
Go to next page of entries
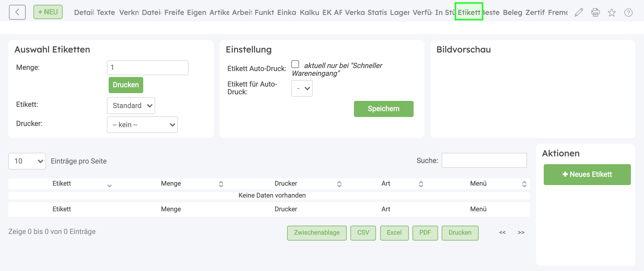521,232
